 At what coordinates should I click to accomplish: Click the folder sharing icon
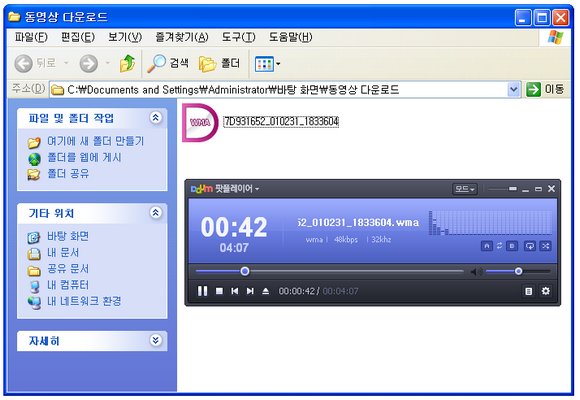pyautogui.click(x=34, y=174)
